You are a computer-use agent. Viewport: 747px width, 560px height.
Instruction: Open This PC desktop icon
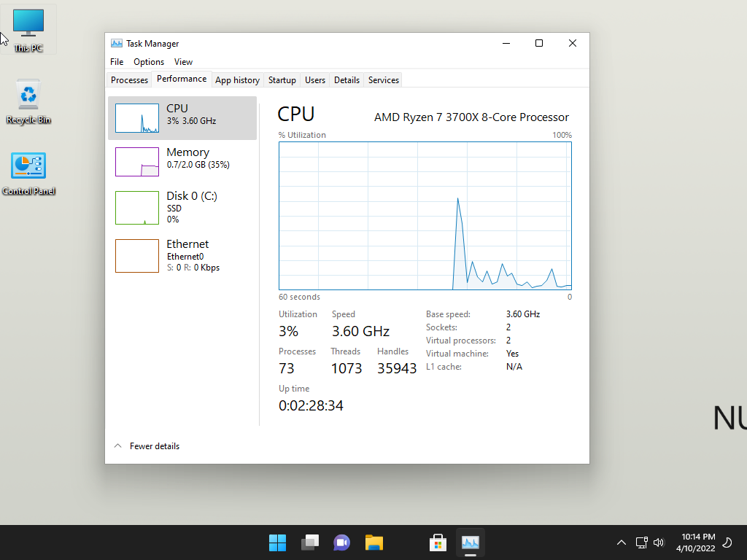pos(28,29)
